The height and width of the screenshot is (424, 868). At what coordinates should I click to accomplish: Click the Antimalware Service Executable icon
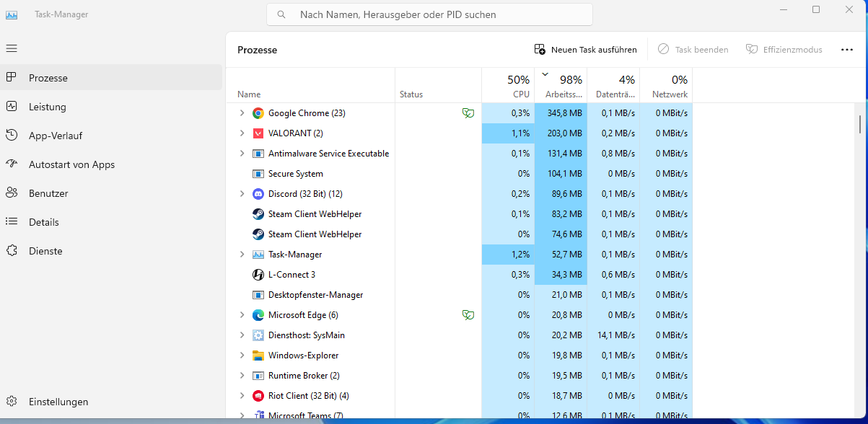(x=258, y=154)
